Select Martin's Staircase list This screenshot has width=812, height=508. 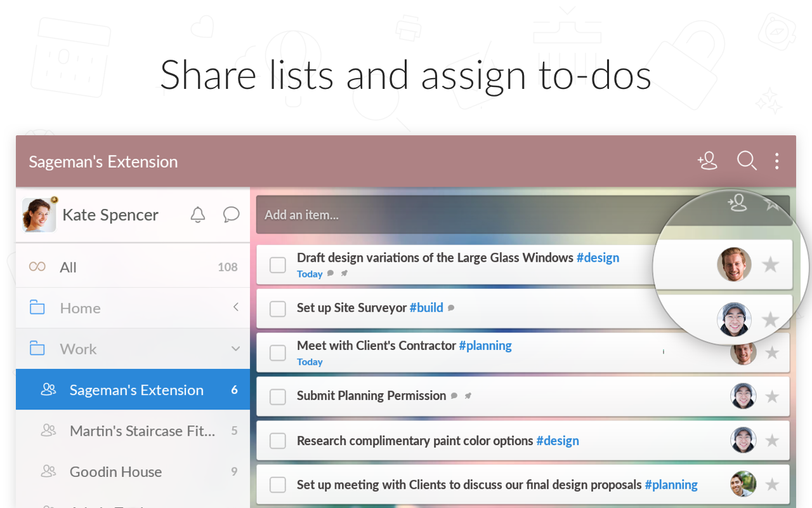tap(141, 431)
